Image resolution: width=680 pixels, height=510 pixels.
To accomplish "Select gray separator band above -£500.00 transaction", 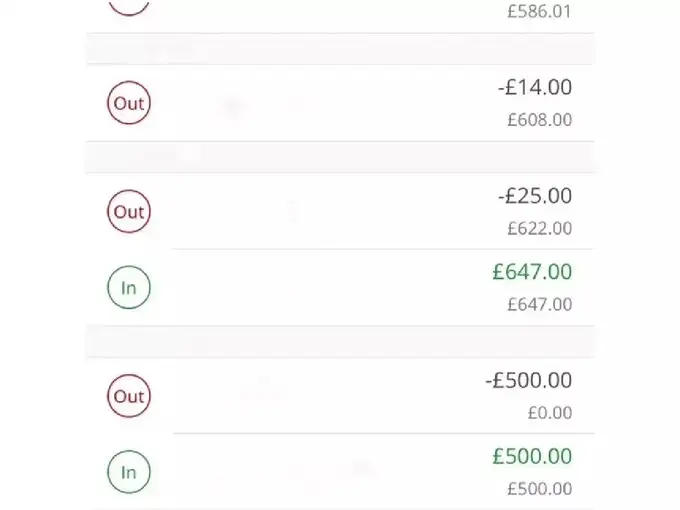I will pyautogui.click(x=340, y=342).
